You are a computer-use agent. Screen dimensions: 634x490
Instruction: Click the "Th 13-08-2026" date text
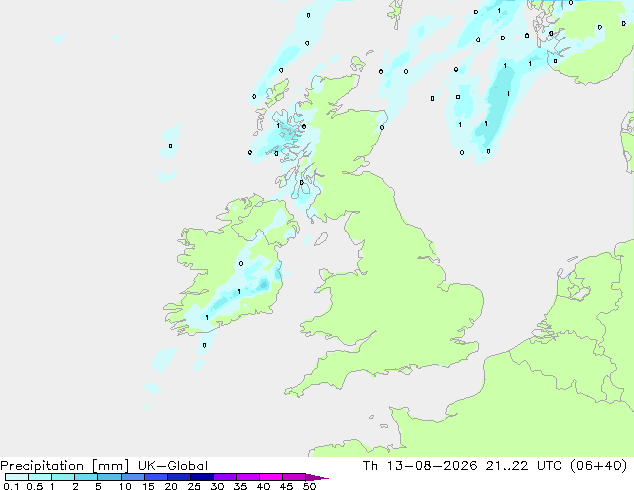(x=421, y=466)
